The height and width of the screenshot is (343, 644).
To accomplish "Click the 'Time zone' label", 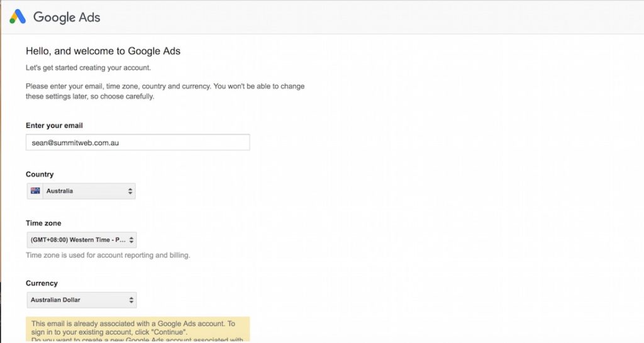I will pyautogui.click(x=43, y=223).
